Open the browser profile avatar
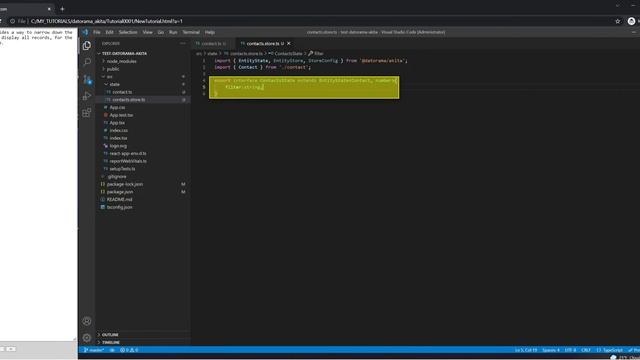This screenshot has width=640, height=360. pyautogui.click(x=631, y=21)
